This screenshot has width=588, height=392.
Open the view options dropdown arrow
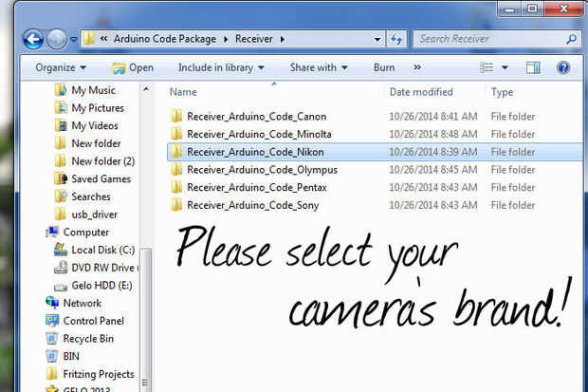click(505, 68)
